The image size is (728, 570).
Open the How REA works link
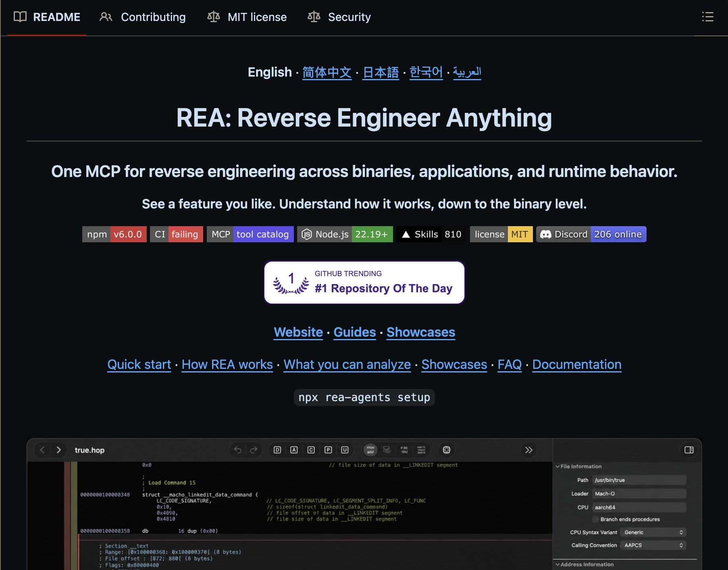click(227, 364)
